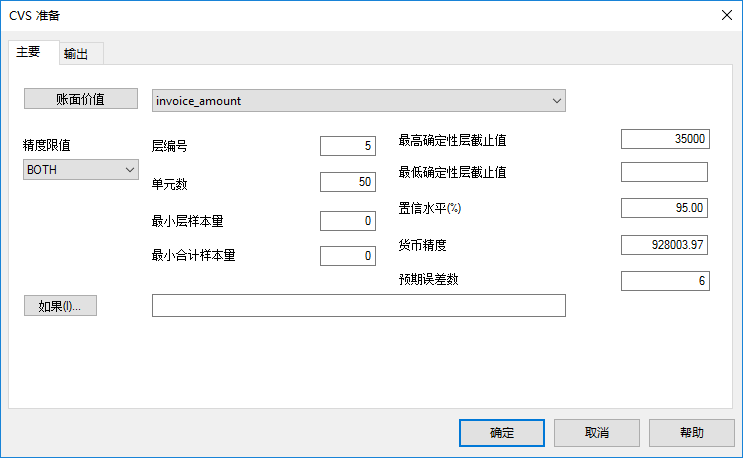Focus the 最小合计样本量 field
This screenshot has height=458, width=743.
[x=348, y=255]
